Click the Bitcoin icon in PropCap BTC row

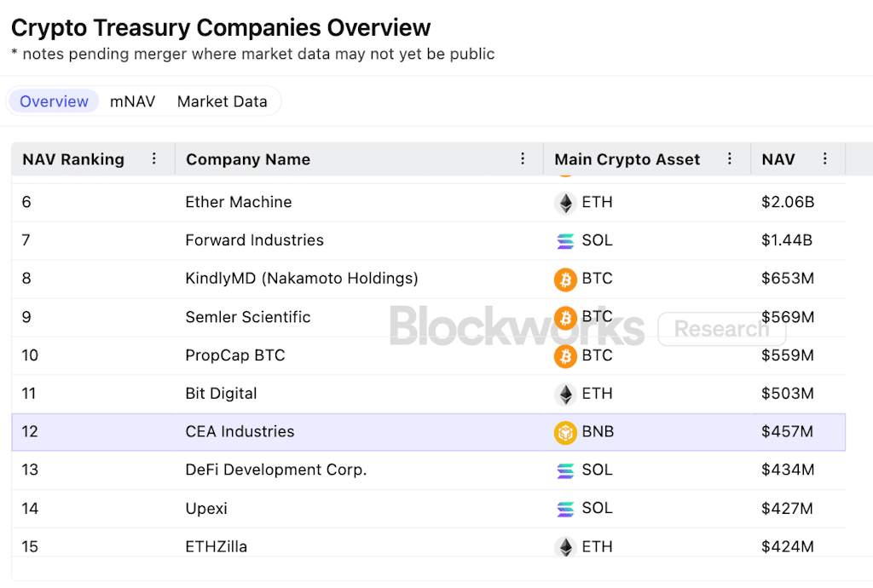click(x=564, y=355)
